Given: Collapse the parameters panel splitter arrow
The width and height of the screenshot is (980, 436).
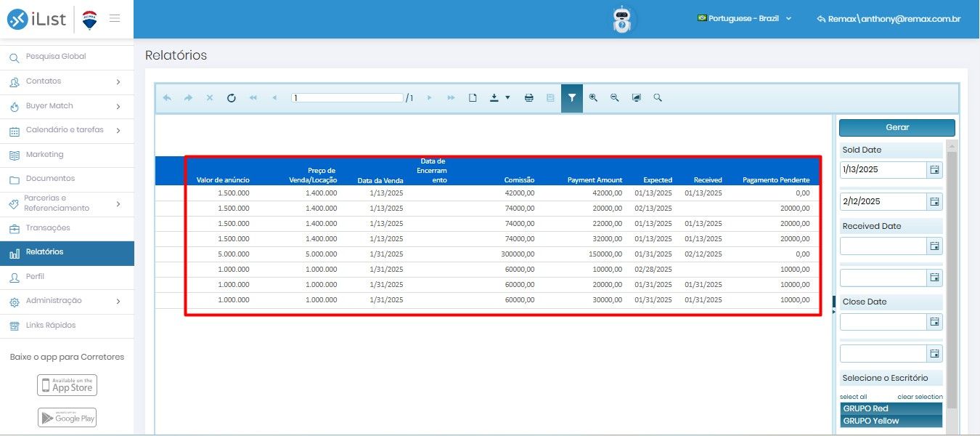Looking at the screenshot, I should pos(833,311).
